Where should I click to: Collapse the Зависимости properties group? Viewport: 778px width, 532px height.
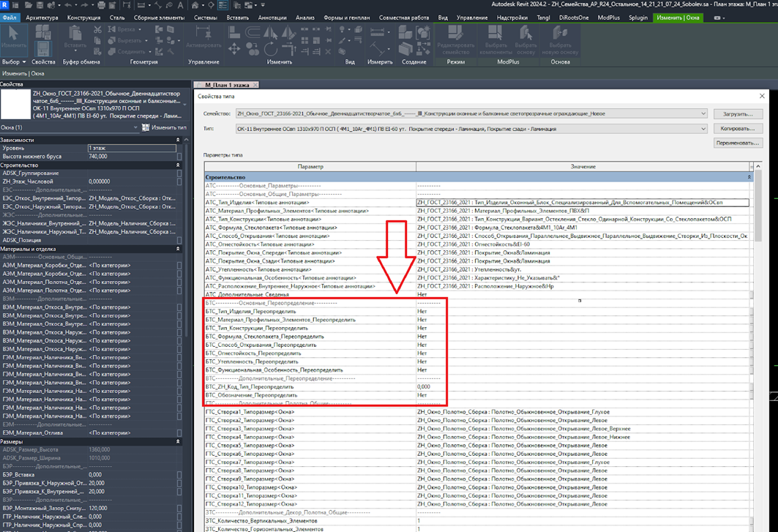tap(178, 140)
